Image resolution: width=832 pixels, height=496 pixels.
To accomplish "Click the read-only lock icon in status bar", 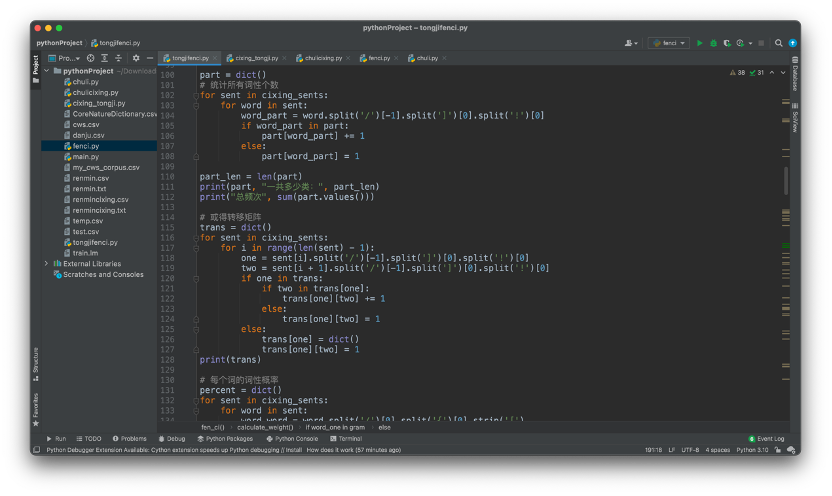I will [778, 450].
